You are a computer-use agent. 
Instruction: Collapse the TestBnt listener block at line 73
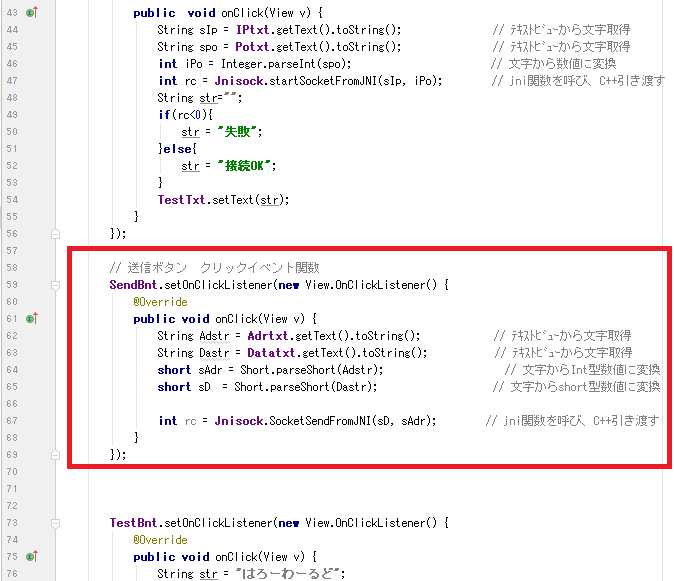(55, 523)
